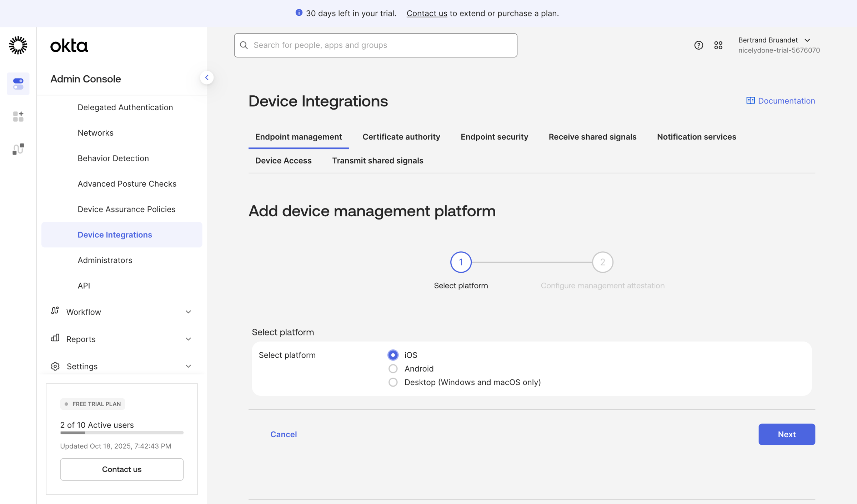Click the trial info icon in banner

299,13
